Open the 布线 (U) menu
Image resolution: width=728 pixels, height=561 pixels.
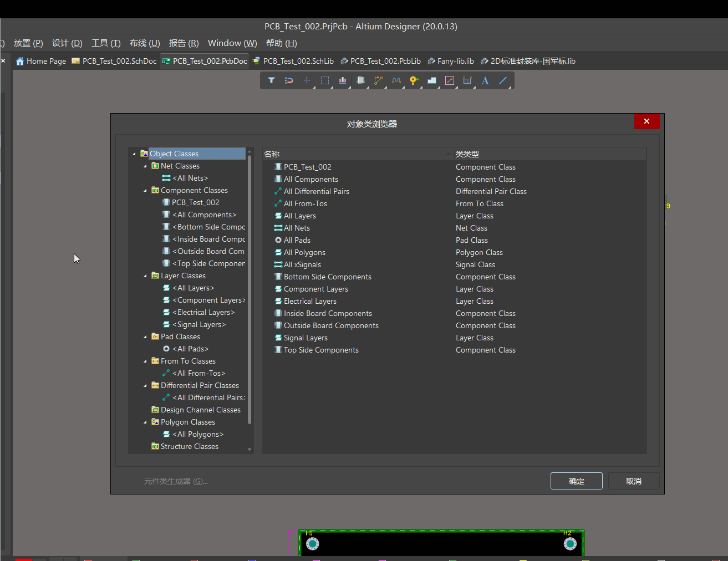click(145, 43)
